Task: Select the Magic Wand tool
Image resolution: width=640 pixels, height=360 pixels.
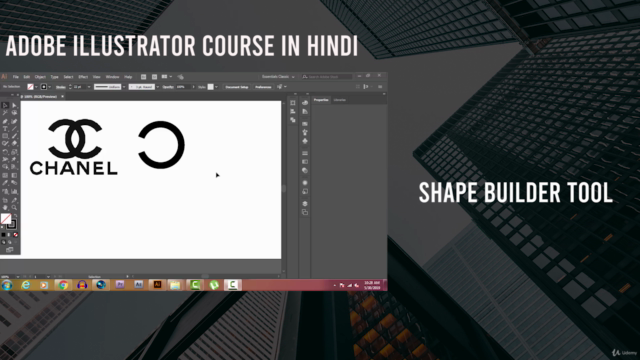Action: 5,113
